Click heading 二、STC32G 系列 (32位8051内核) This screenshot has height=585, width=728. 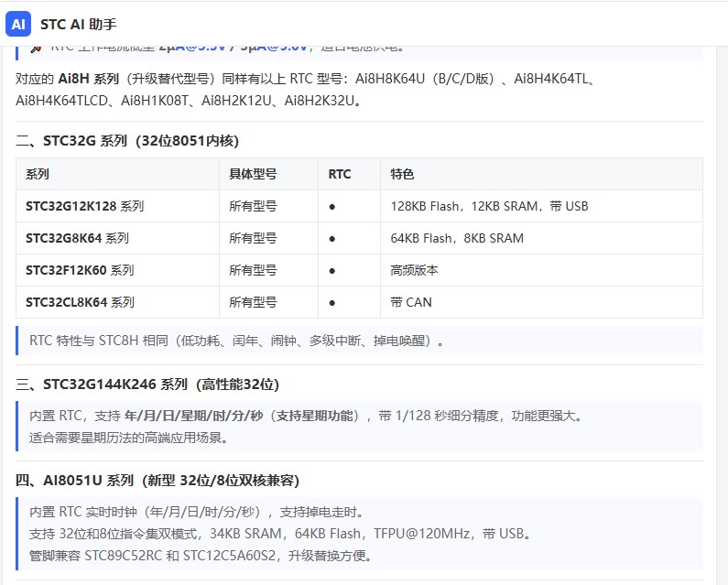point(127,141)
